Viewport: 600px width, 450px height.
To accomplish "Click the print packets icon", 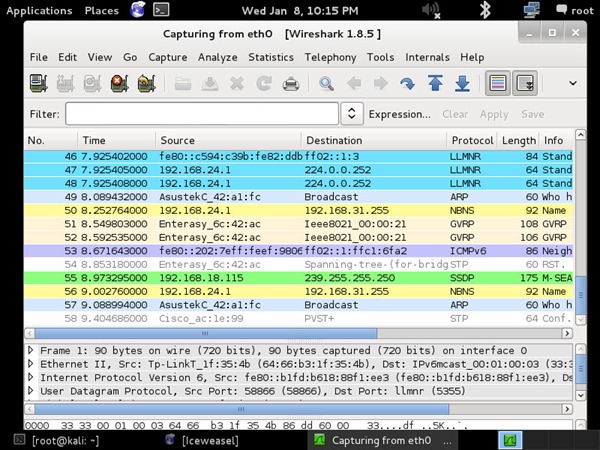I will pos(291,83).
